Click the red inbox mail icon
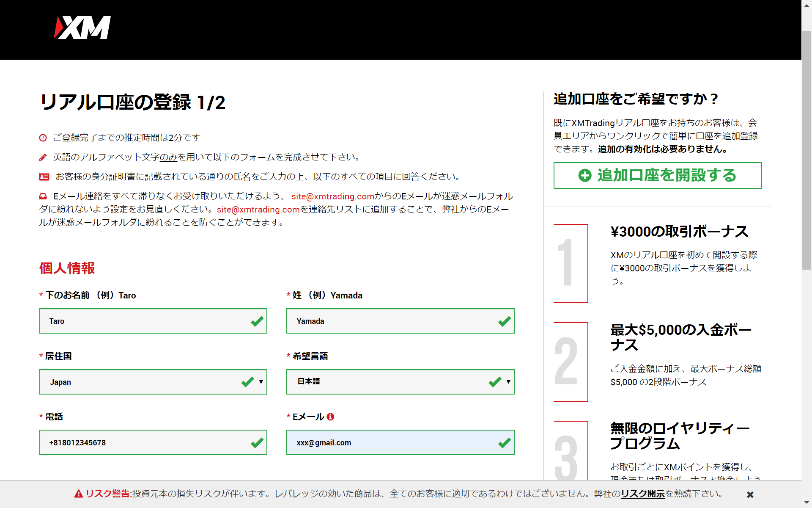812x508 pixels. point(43,196)
